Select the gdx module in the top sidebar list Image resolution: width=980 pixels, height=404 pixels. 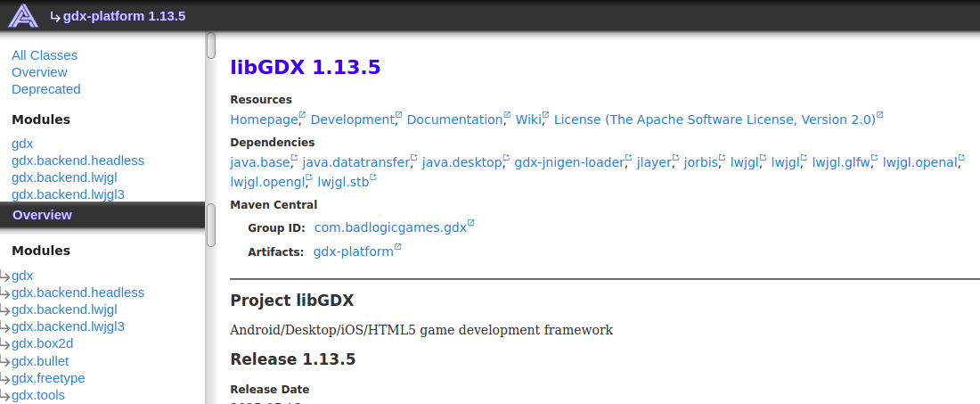22,144
